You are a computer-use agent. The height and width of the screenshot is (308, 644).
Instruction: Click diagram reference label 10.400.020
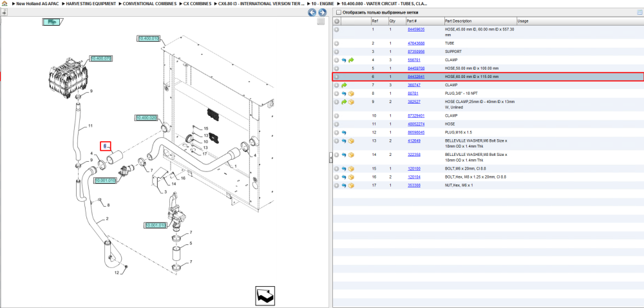tap(146, 118)
